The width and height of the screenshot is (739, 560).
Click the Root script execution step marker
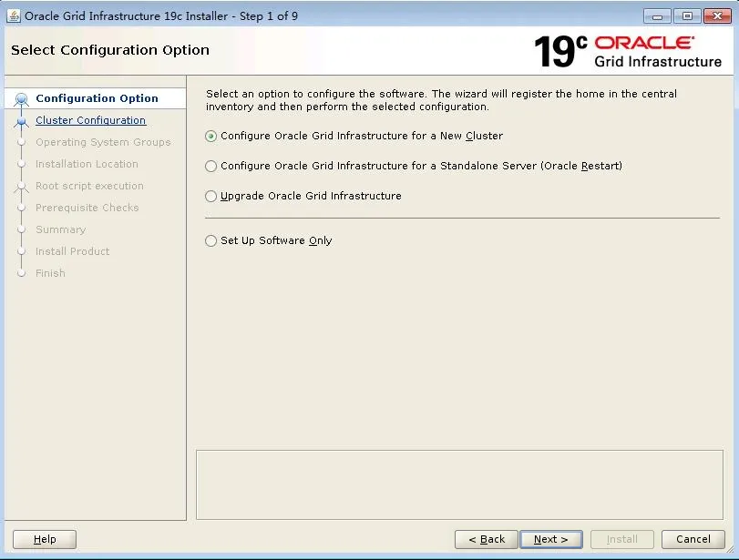21,187
